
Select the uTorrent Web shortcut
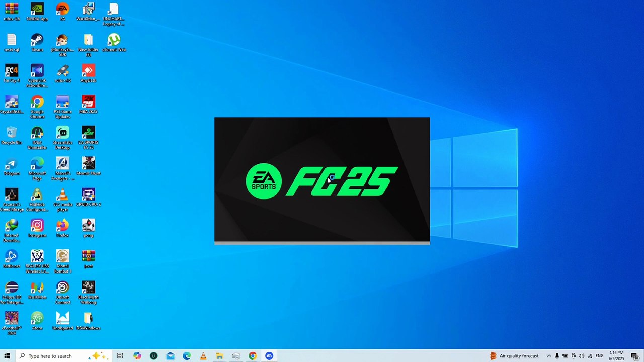coord(114,43)
